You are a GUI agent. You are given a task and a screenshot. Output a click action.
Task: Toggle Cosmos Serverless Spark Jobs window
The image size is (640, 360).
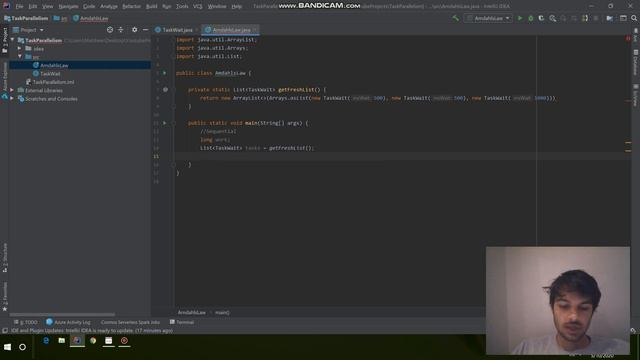tap(130, 322)
